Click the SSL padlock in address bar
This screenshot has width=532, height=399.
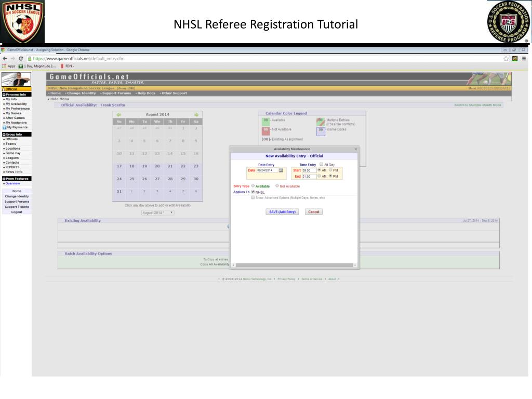(x=30, y=58)
